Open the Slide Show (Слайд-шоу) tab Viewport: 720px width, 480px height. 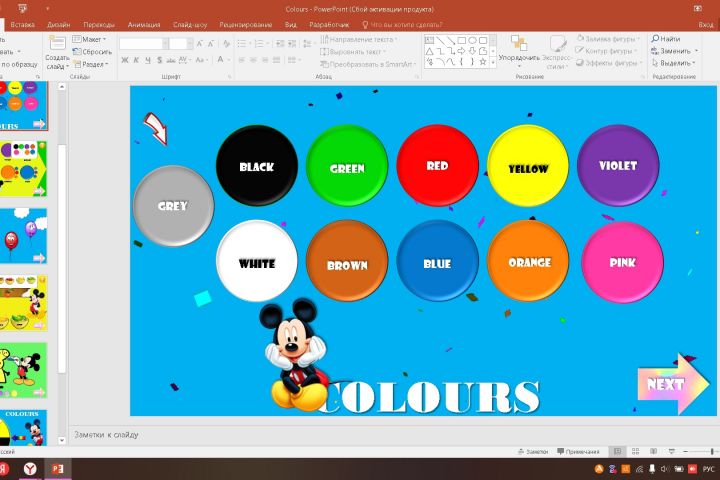(190, 25)
